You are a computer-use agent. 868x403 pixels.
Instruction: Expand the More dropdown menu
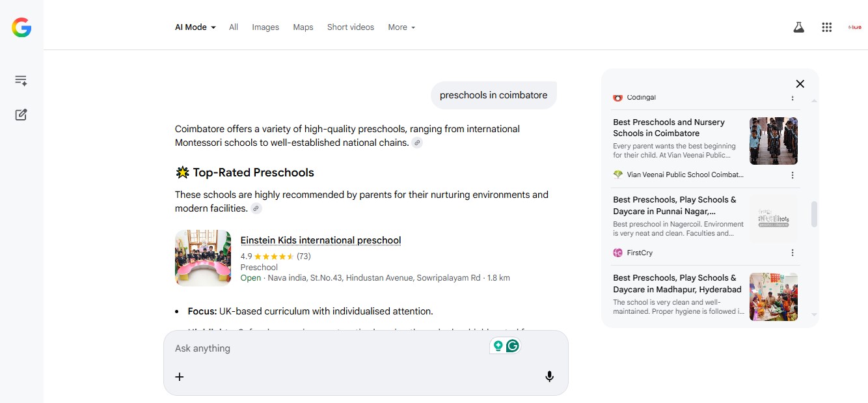click(401, 27)
